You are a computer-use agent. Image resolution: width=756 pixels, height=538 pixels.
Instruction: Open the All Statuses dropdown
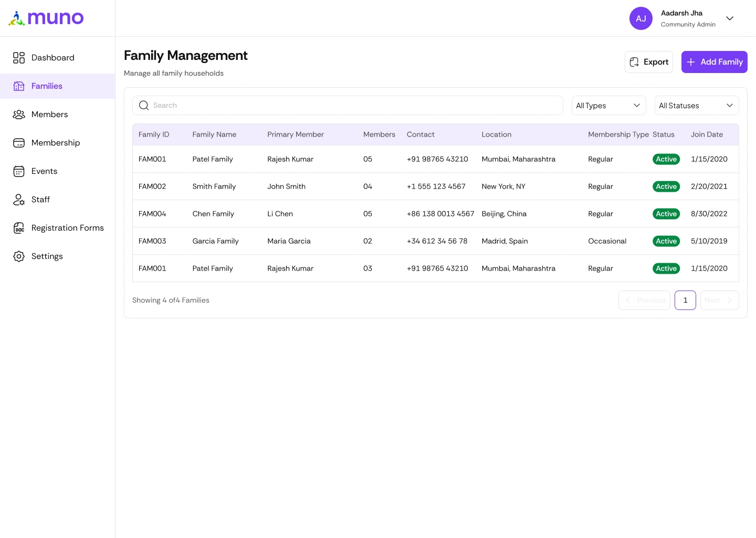[x=697, y=106]
